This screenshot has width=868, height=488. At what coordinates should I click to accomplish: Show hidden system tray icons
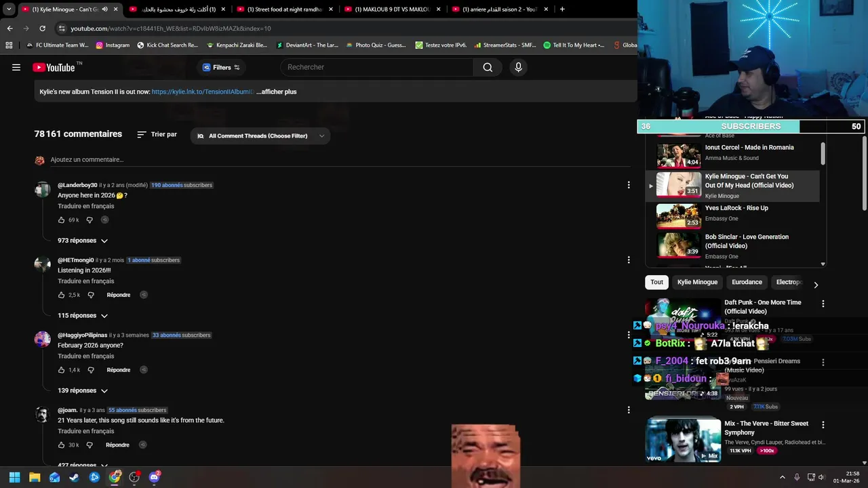click(782, 477)
